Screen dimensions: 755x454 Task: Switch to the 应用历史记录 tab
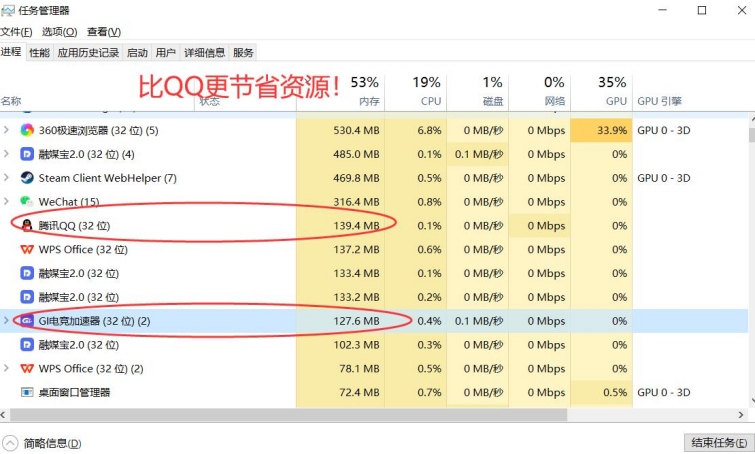point(88,52)
